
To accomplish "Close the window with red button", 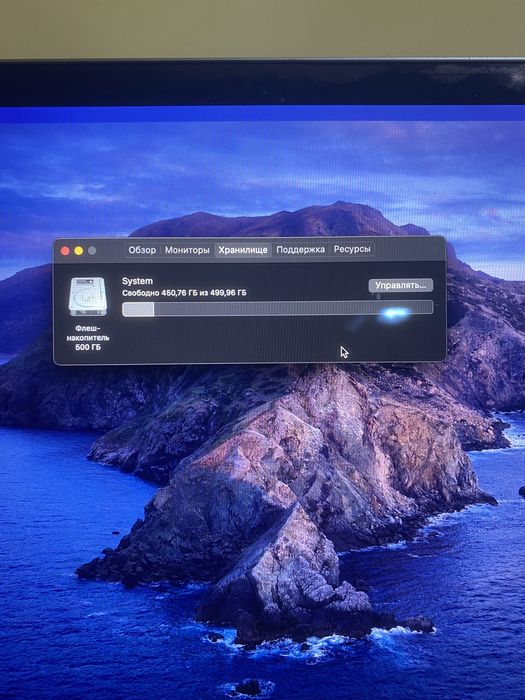I will pos(65,251).
